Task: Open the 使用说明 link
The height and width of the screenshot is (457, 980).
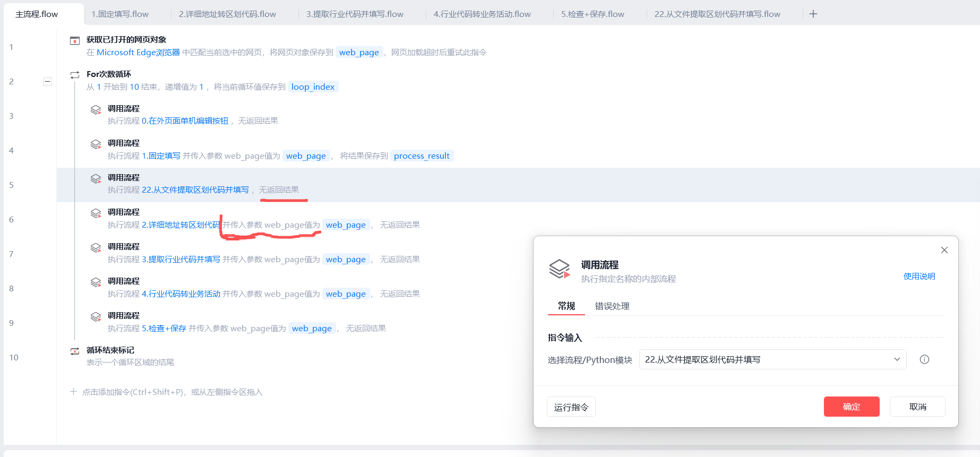Action: point(919,276)
